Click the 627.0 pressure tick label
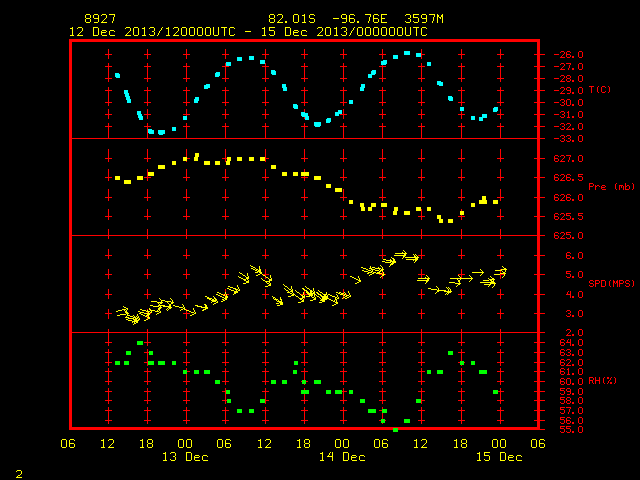Image resolution: width=640 pixels, height=480 pixels. click(568, 158)
